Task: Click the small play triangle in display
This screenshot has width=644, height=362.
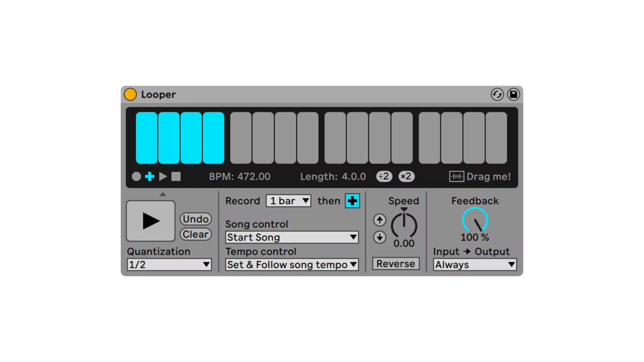Action: pos(163,176)
